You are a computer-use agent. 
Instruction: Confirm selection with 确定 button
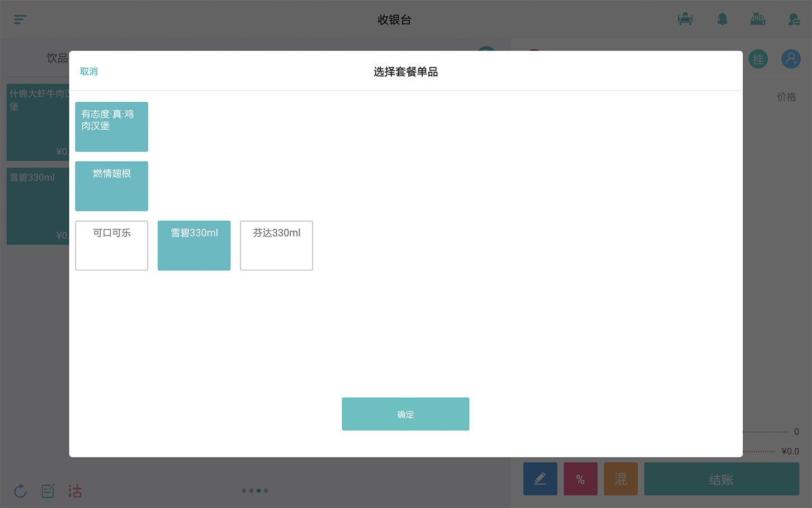(405, 414)
